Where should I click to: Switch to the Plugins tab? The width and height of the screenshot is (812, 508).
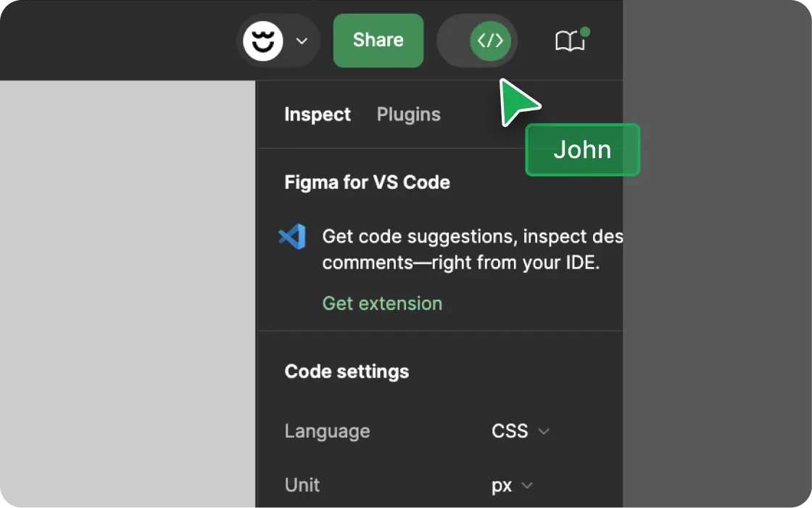pyautogui.click(x=408, y=115)
